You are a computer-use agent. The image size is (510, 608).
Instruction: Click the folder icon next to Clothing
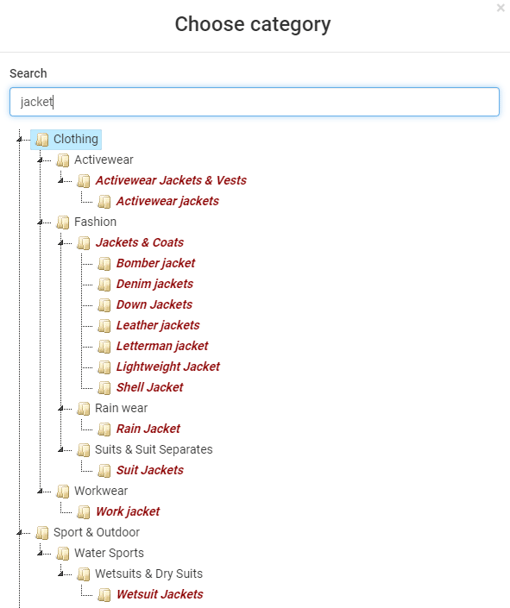coord(42,139)
